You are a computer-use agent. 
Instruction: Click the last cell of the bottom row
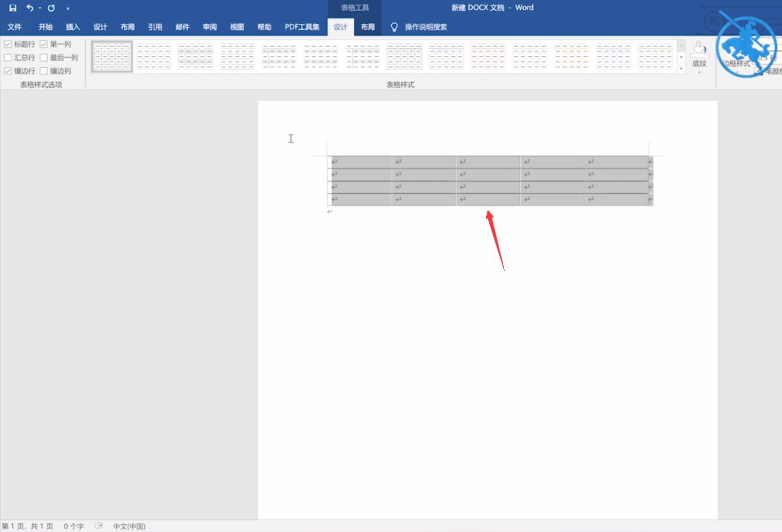coord(616,199)
